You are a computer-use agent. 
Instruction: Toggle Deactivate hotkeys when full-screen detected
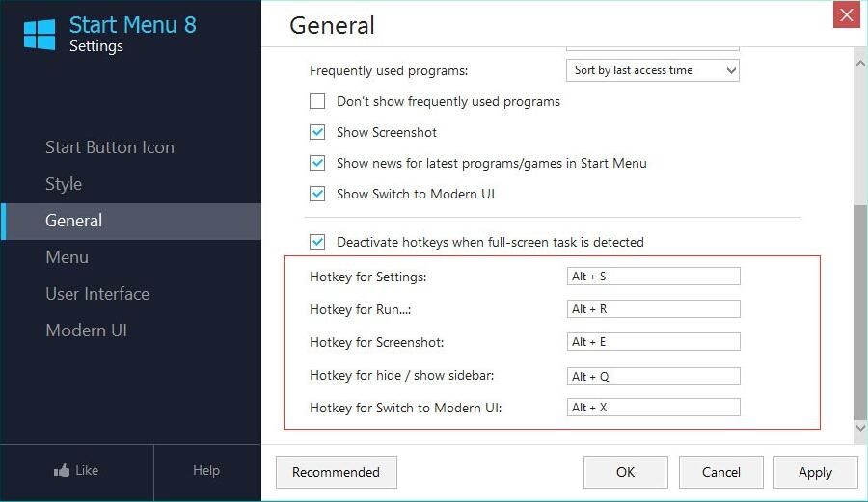(317, 242)
